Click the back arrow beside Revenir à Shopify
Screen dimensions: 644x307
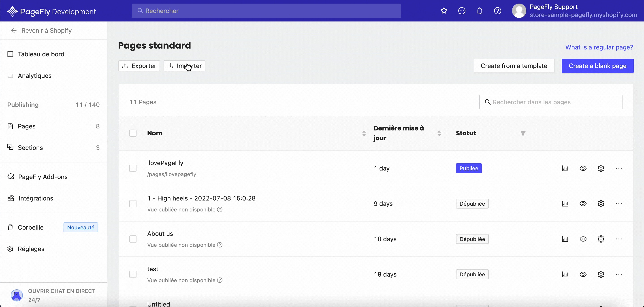[14, 30]
